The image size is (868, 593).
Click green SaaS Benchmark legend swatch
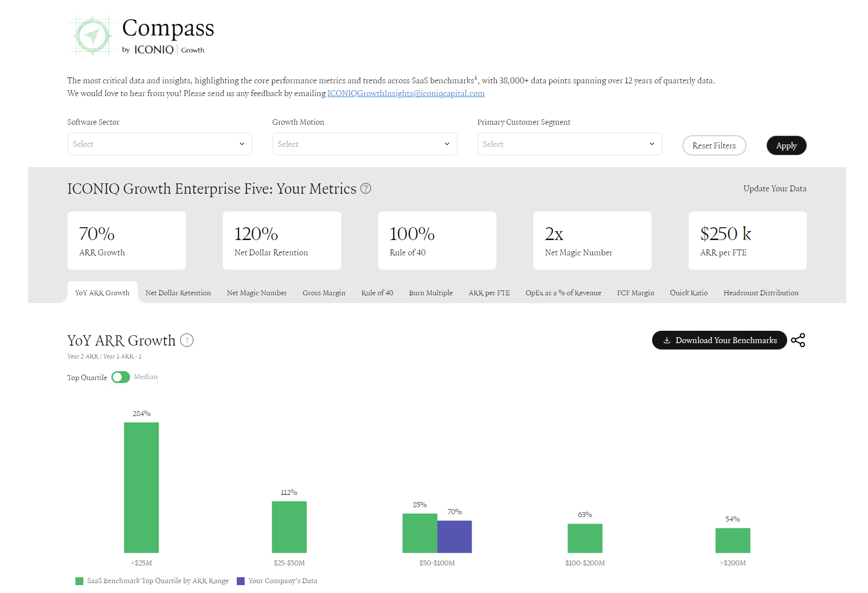point(79,581)
